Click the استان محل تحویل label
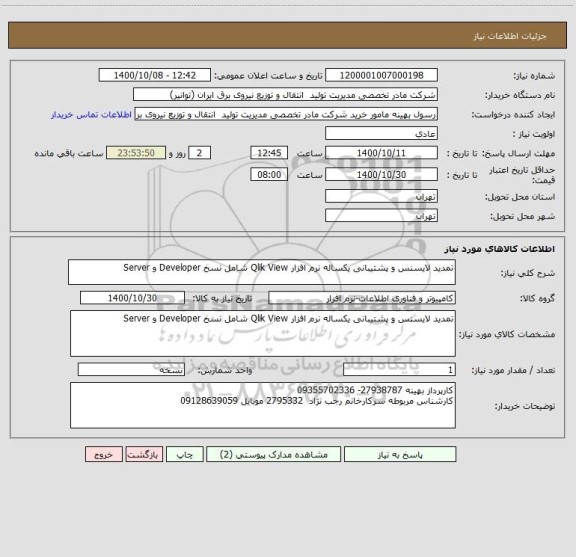 (x=520, y=197)
